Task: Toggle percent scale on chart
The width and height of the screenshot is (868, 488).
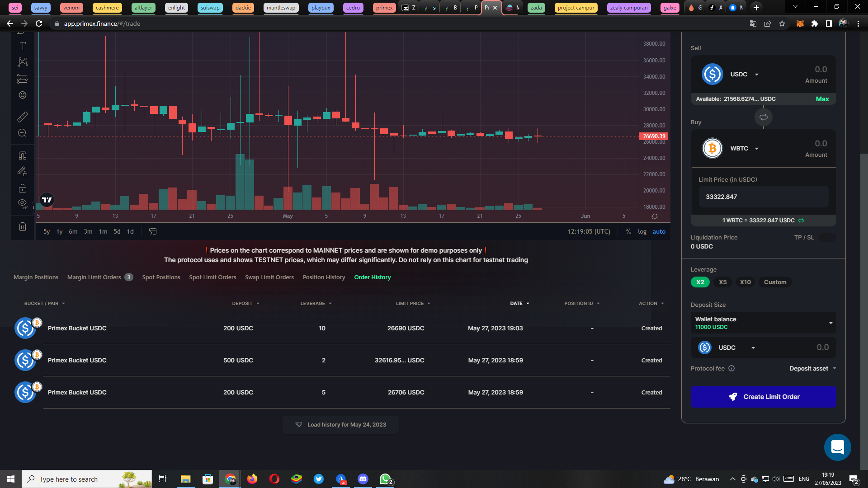Action: click(x=628, y=231)
